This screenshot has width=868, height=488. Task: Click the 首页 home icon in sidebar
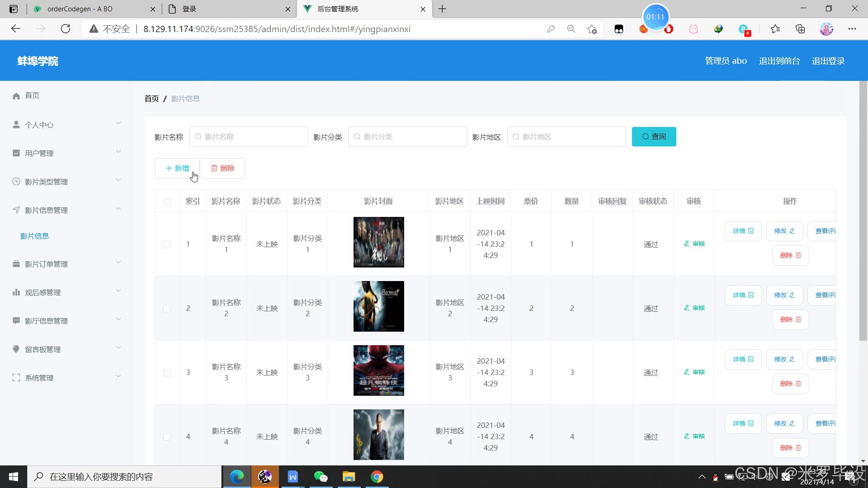click(x=16, y=96)
